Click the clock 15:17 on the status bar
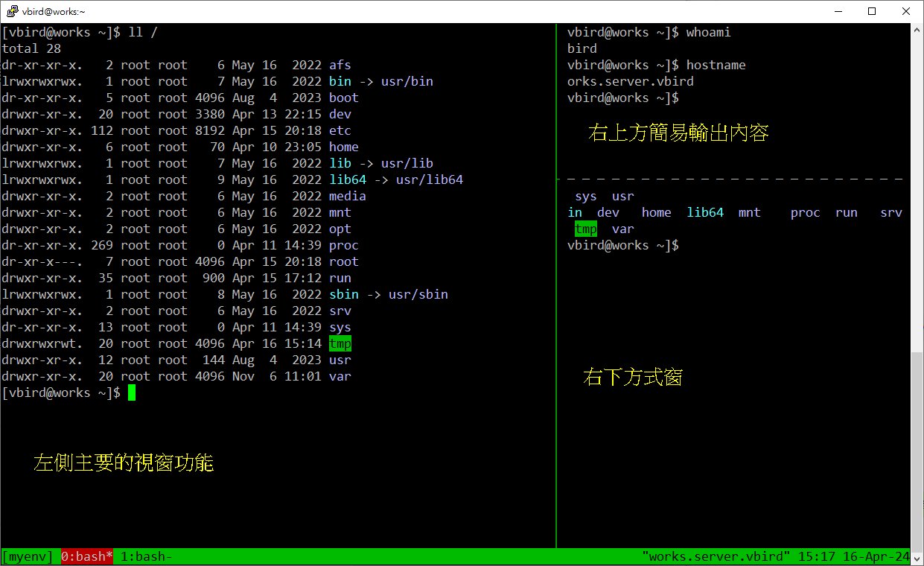This screenshot has width=924, height=566. (816, 556)
